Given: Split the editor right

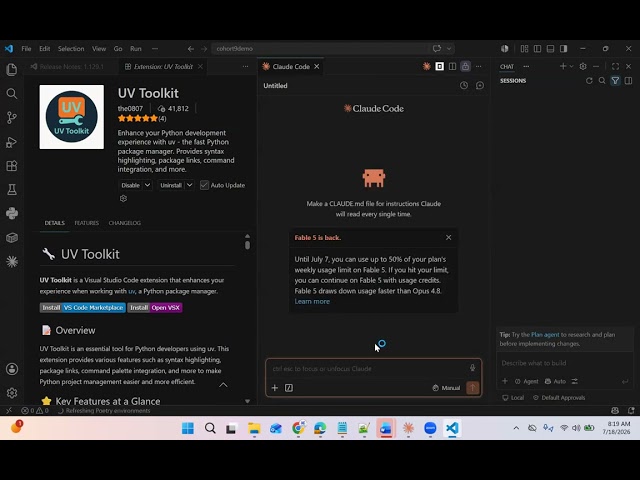Looking at the screenshot, I should tap(452, 66).
